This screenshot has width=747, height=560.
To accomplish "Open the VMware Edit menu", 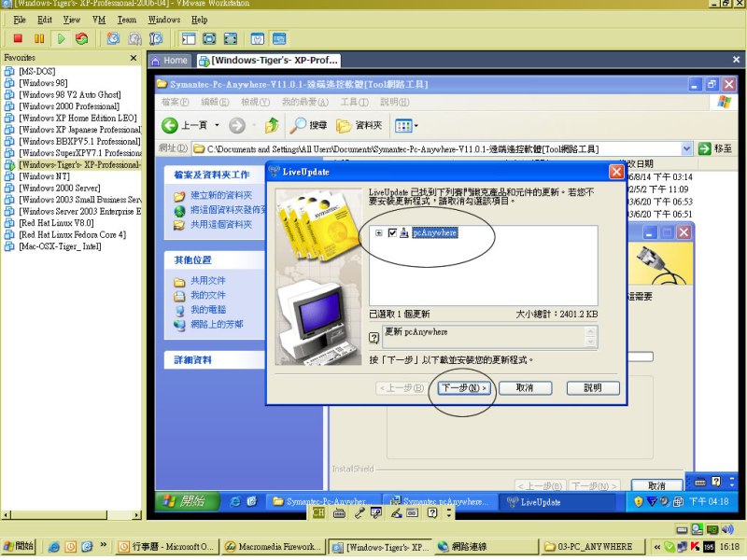I will 44,20.
